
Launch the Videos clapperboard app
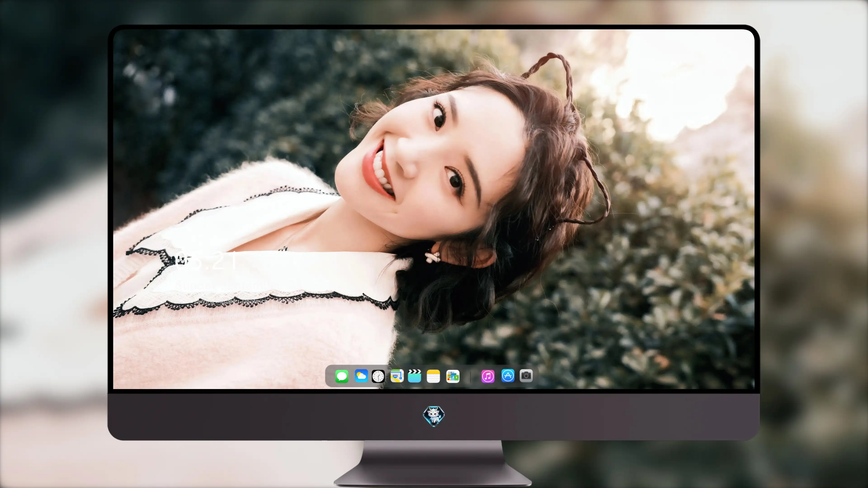[415, 376]
